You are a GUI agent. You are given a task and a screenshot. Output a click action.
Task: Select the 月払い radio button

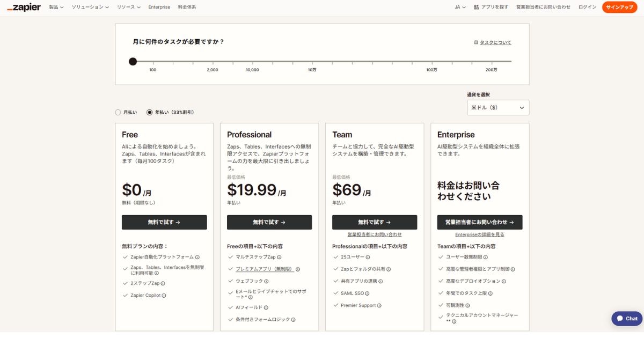pos(118,113)
